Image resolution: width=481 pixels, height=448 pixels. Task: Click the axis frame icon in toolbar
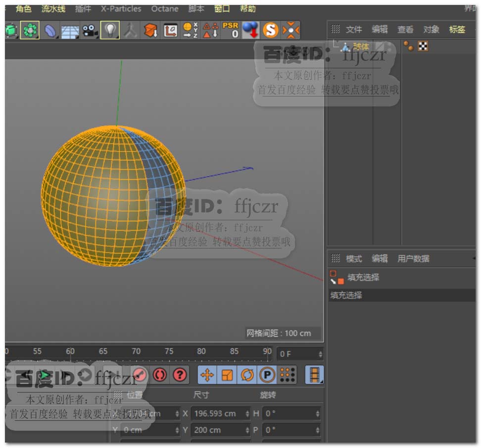coord(171,30)
